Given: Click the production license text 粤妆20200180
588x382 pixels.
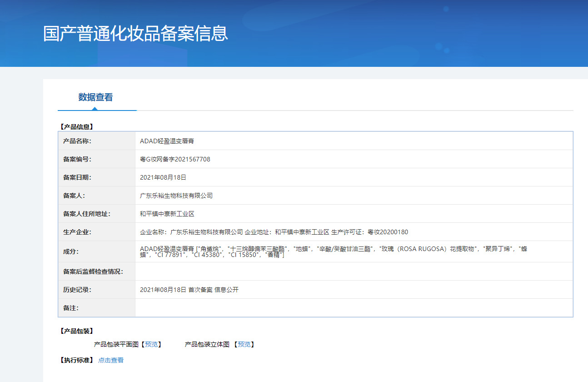Looking at the screenshot, I should pos(388,232).
